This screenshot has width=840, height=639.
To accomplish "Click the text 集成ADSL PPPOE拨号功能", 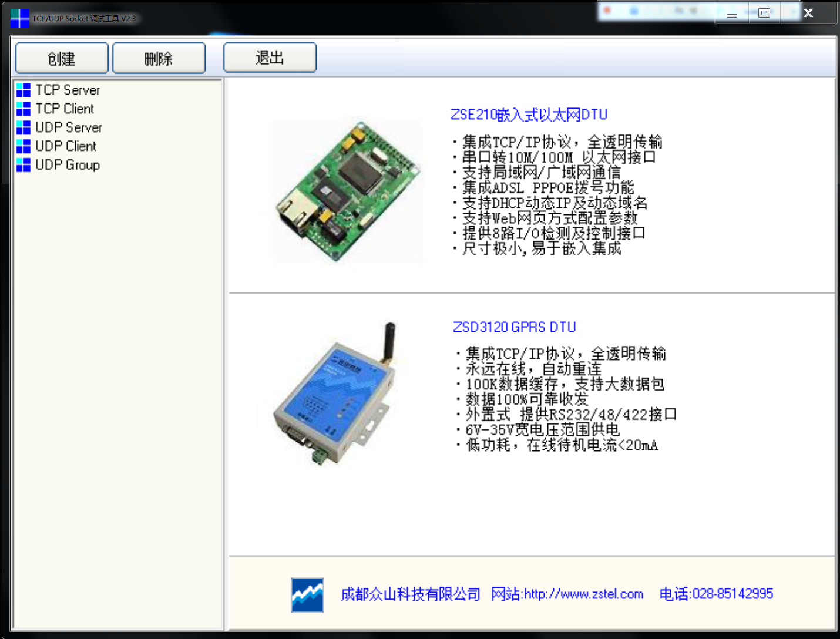I will 548,188.
